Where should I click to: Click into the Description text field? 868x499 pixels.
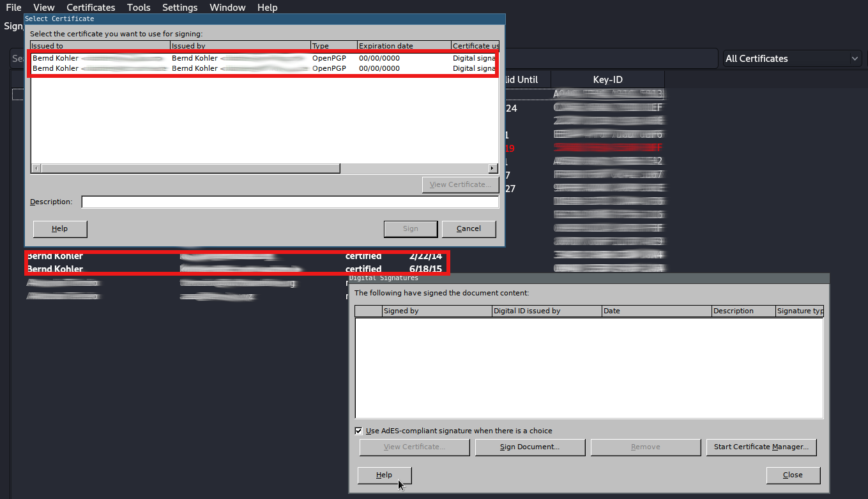tap(289, 202)
